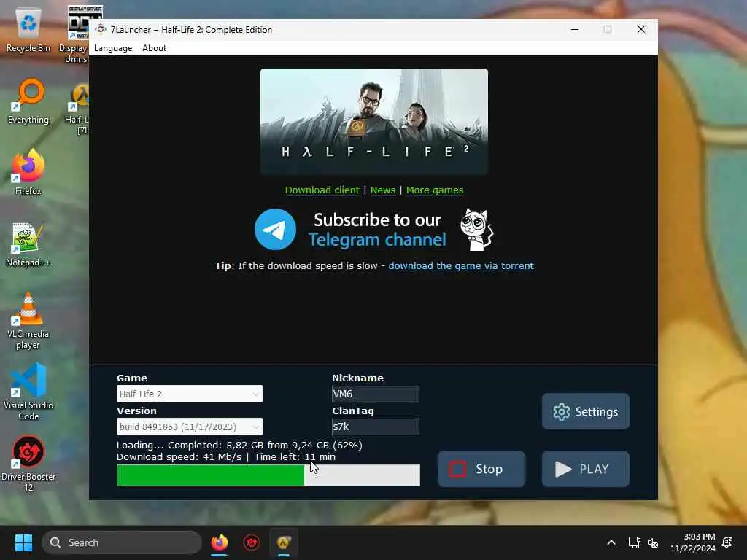
Task: Click the network tray icon
Action: [x=634, y=542]
